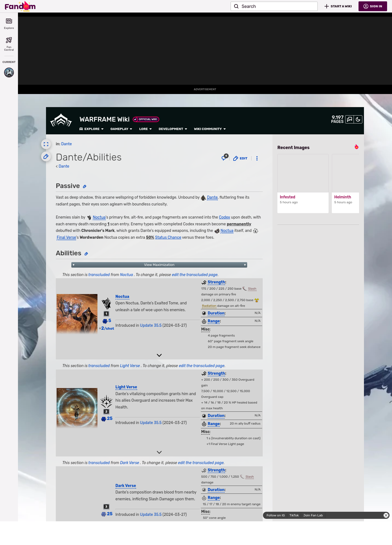Open Update 35.5 link in Dark Verse box
The width and height of the screenshot is (392, 545).
151,514
